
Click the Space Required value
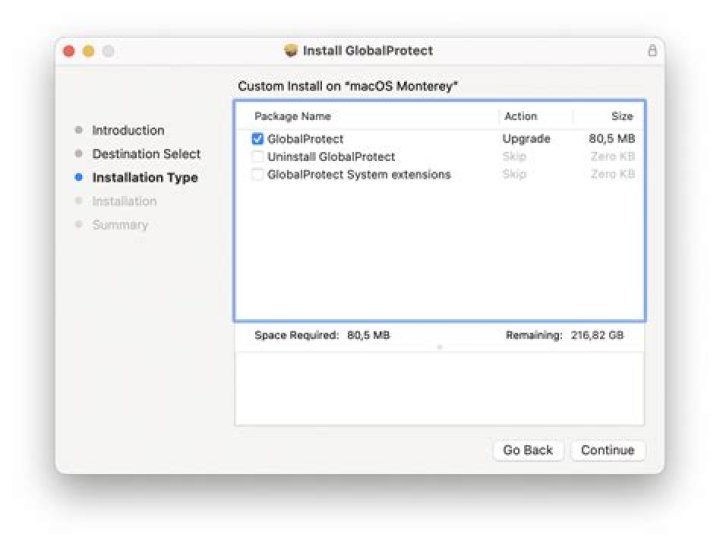[368, 335]
